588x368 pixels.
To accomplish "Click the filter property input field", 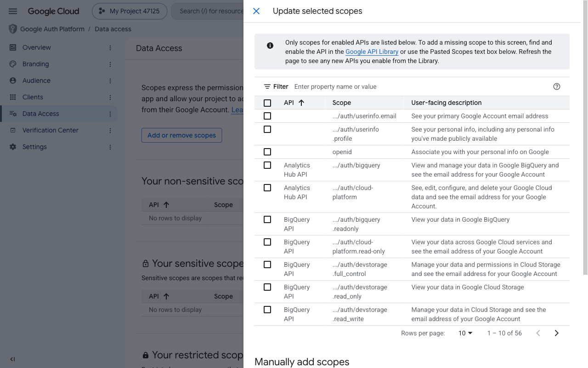I will pyautogui.click(x=420, y=86).
